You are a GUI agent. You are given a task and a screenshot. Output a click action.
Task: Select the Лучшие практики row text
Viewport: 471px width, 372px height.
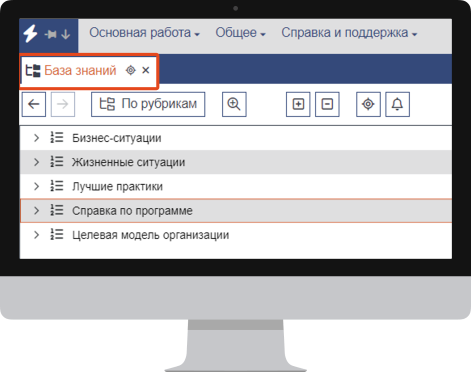[117, 186]
